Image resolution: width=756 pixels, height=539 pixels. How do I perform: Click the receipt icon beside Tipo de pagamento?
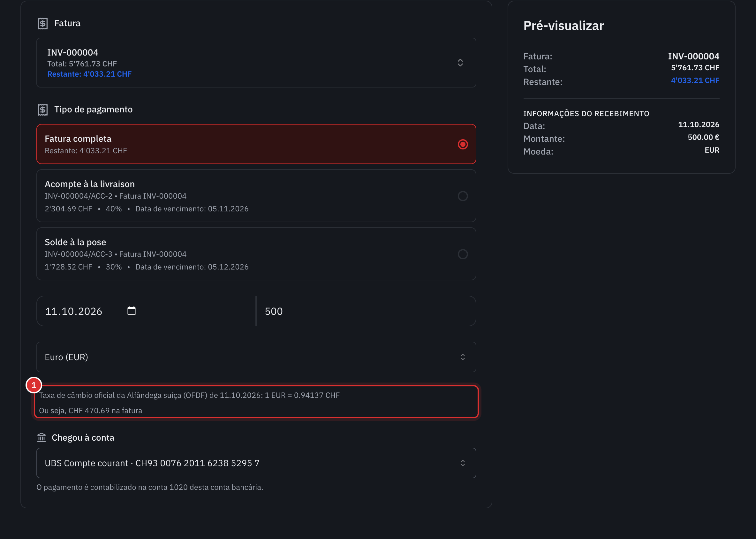click(x=43, y=110)
